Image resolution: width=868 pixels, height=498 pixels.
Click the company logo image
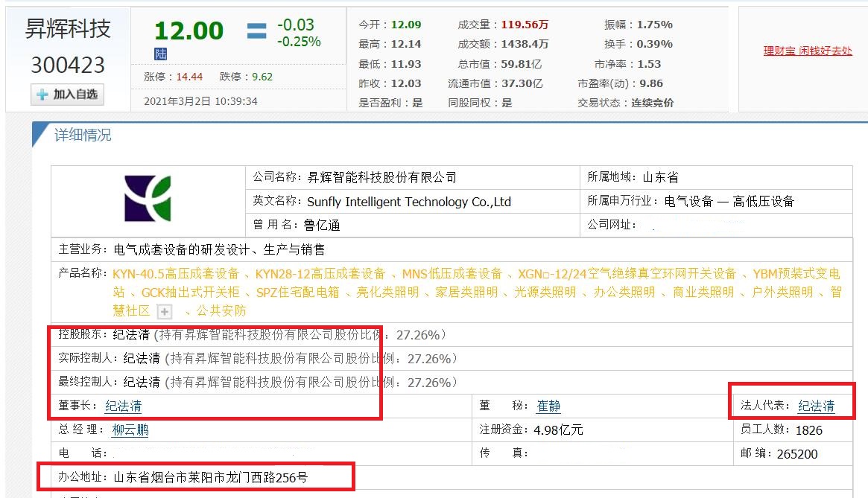pos(148,198)
